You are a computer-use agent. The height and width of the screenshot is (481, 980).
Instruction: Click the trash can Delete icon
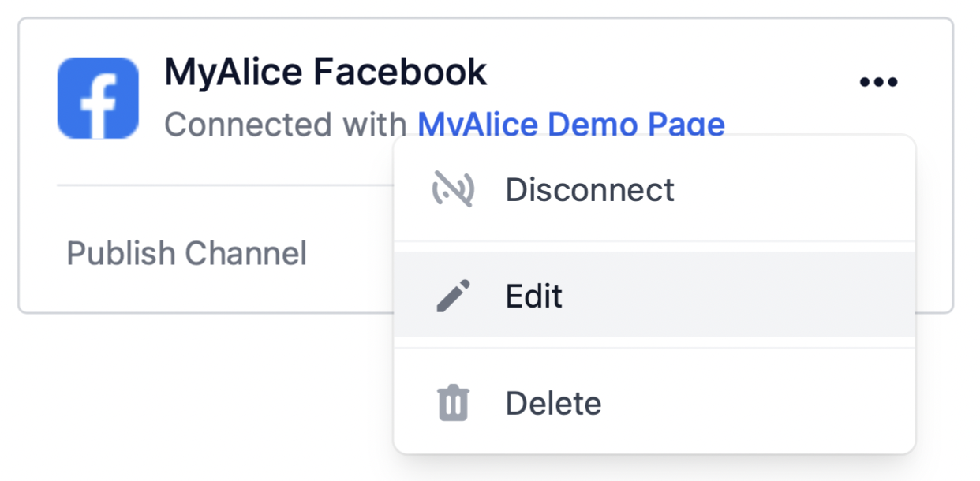tap(453, 403)
